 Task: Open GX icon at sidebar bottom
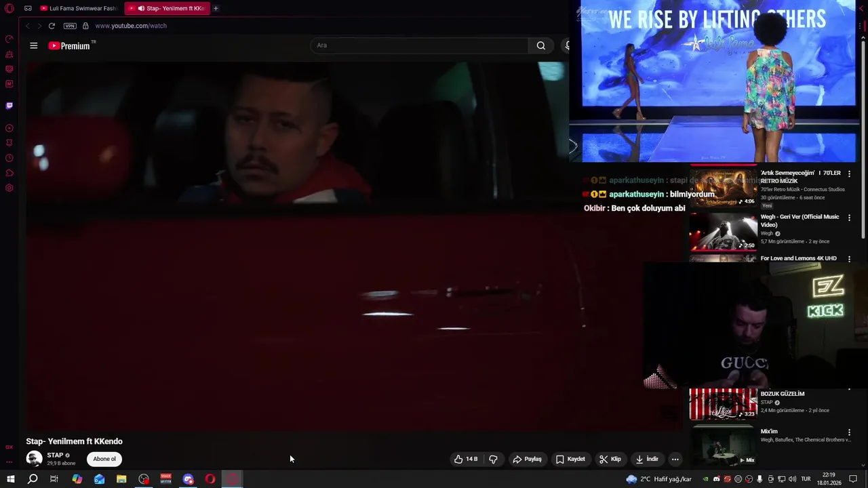click(9, 447)
